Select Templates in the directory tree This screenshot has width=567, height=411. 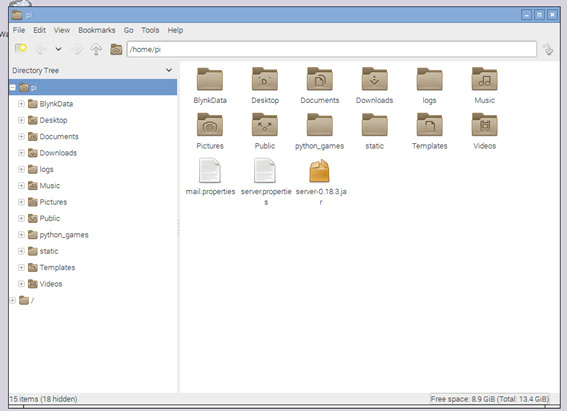click(x=57, y=267)
